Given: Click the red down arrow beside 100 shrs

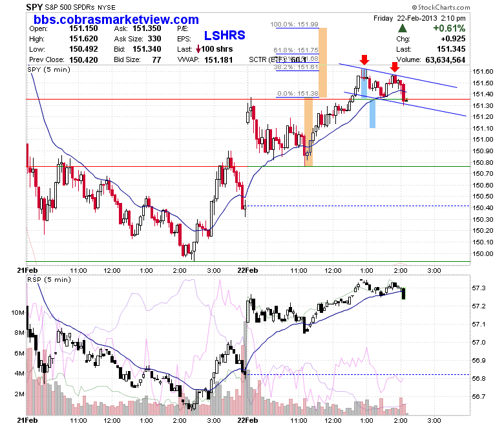Looking at the screenshot, I should pyautogui.click(x=198, y=49).
